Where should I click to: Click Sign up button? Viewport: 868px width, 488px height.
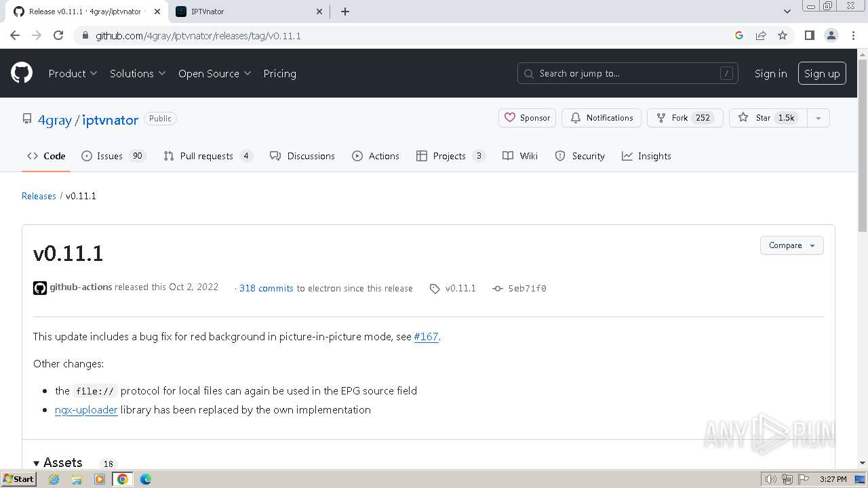tap(822, 73)
